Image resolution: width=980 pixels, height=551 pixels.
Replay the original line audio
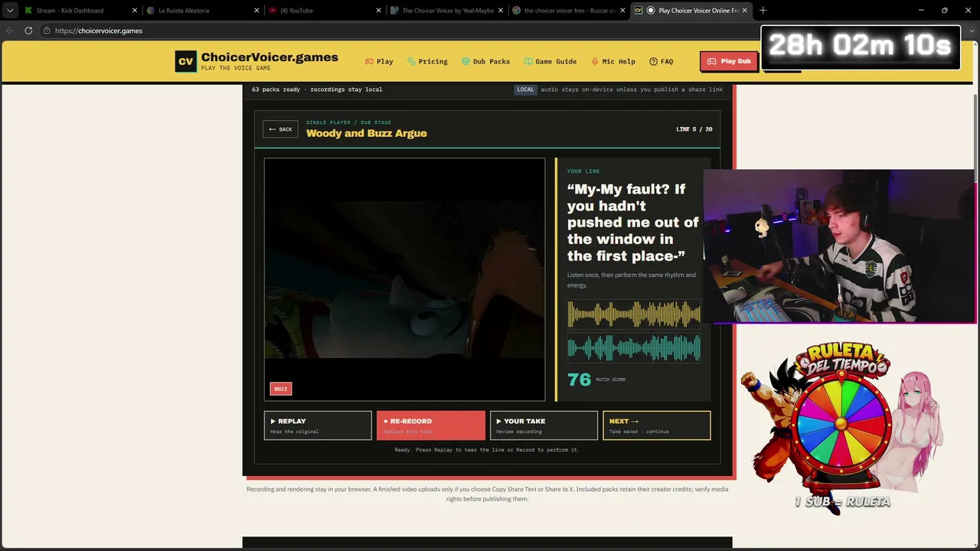click(x=318, y=425)
